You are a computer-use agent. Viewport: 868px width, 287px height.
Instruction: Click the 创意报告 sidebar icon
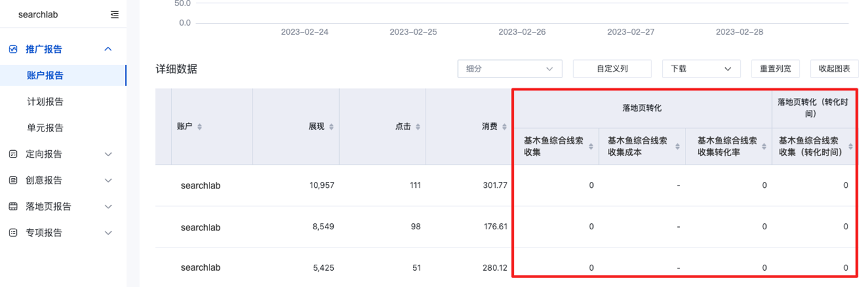[x=13, y=180]
